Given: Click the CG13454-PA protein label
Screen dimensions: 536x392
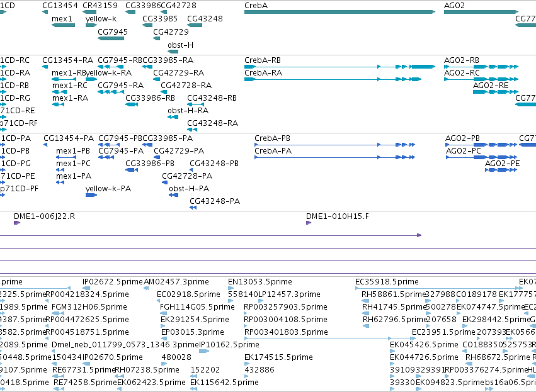Looking at the screenshot, I should click(69, 138).
